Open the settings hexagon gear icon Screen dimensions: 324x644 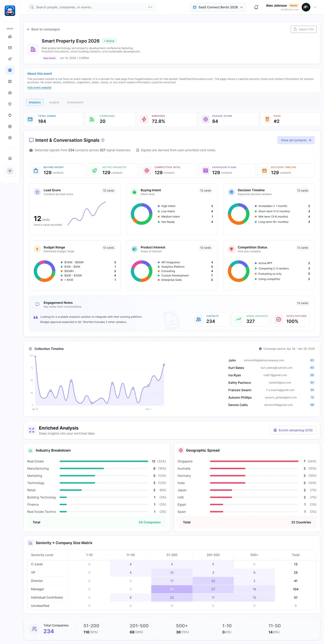pos(10,138)
